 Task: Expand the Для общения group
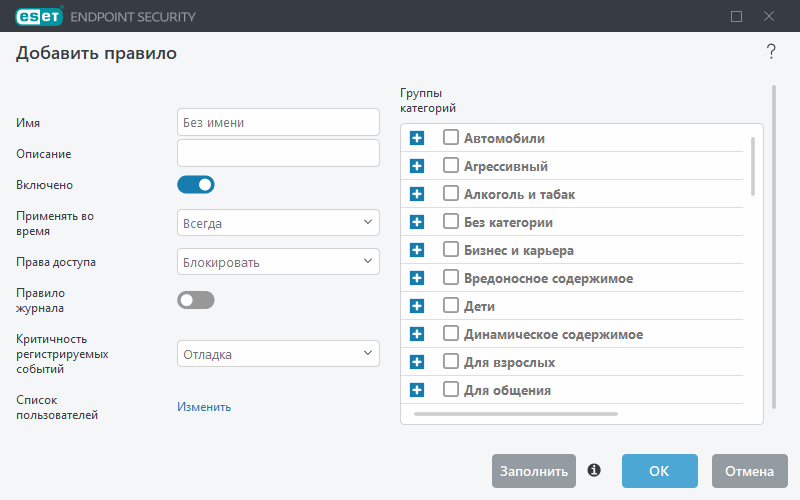pos(417,390)
